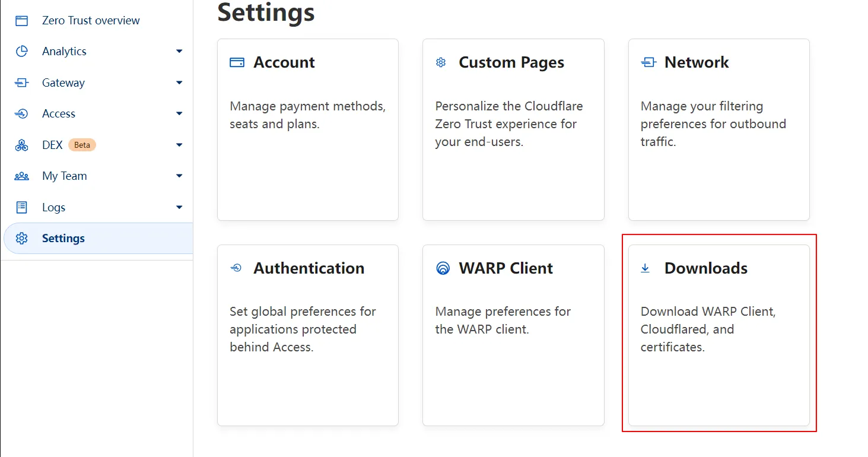Expand the Analytics dropdown arrow
Screen dimensions: 868x457
tap(179, 52)
